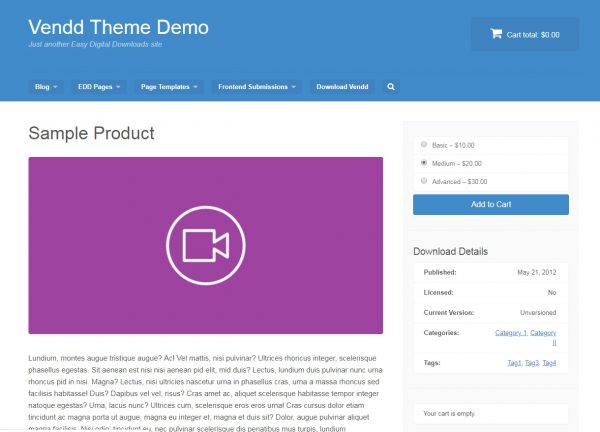Go to Download Vendd in navigation
This screenshot has height=432, width=600.
click(x=342, y=87)
